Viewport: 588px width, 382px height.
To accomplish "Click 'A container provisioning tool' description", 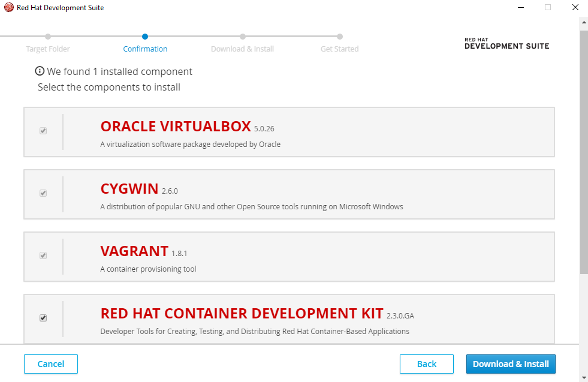I will pos(148,269).
